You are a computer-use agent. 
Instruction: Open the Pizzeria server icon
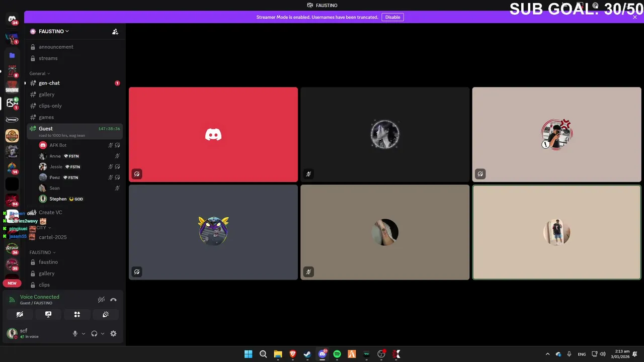tap(12, 136)
